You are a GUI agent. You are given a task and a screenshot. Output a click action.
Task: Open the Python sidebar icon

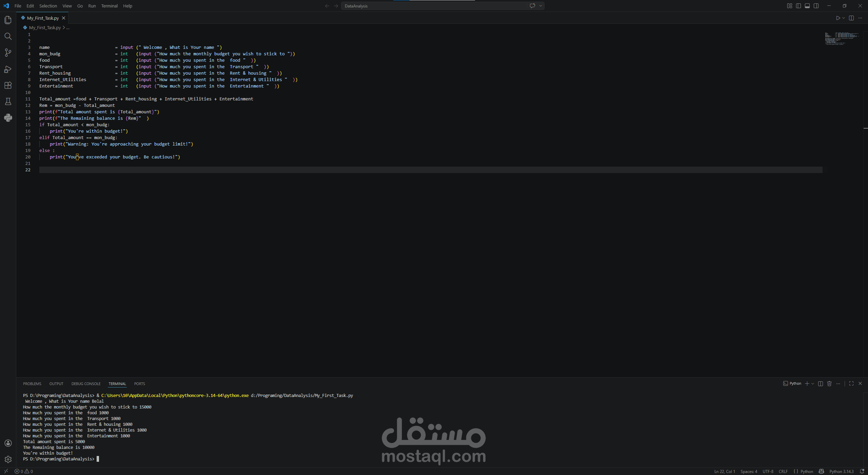(x=8, y=118)
